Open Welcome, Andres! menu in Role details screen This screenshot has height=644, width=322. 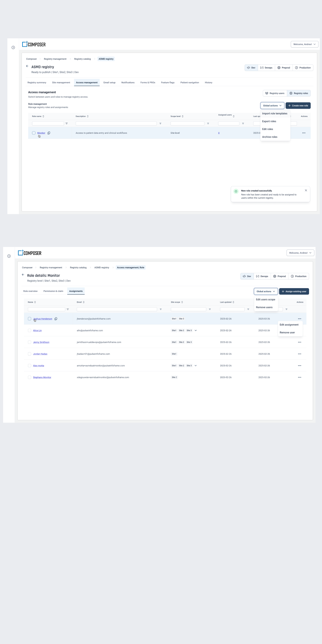point(300,253)
